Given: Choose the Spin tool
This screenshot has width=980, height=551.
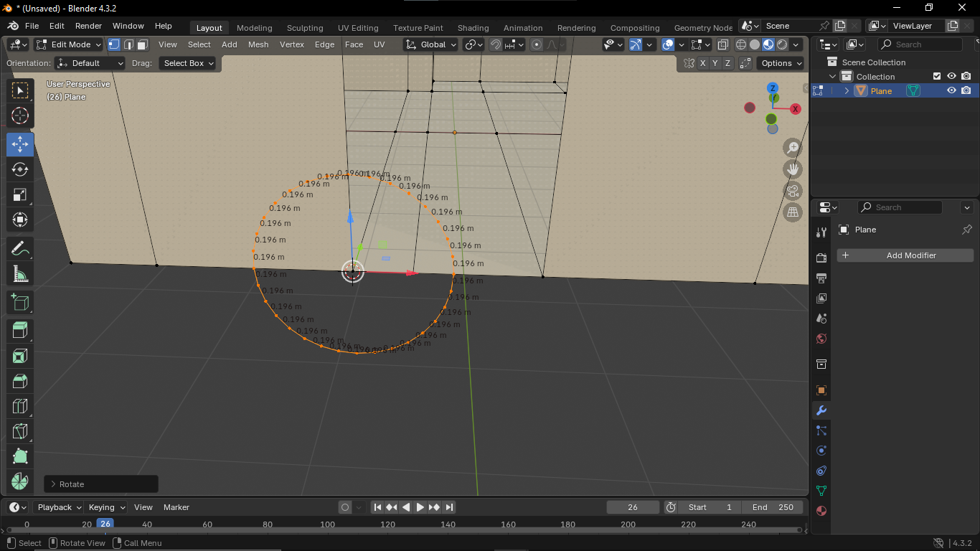Looking at the screenshot, I should 20,481.
